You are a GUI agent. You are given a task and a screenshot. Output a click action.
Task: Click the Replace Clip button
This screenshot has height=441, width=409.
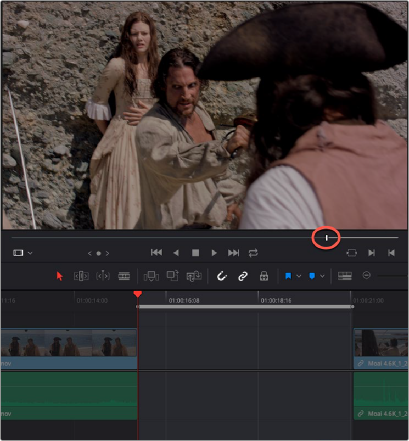pos(194,276)
